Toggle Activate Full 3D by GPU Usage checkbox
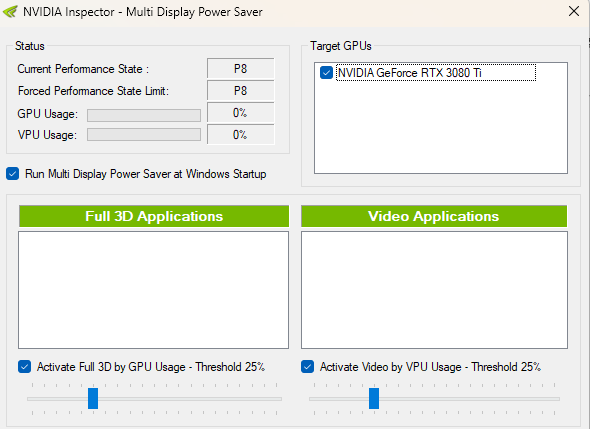Image resolution: width=590 pixels, height=429 pixels. tap(24, 367)
